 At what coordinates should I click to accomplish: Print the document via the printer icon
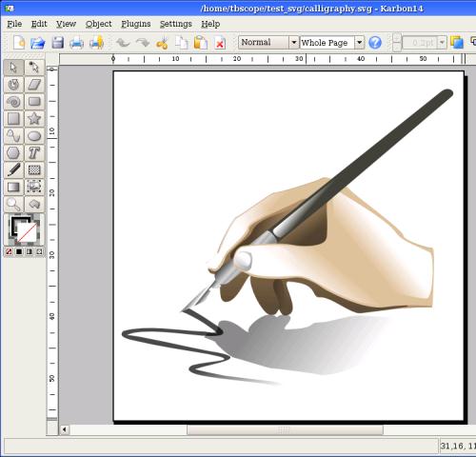(x=77, y=43)
